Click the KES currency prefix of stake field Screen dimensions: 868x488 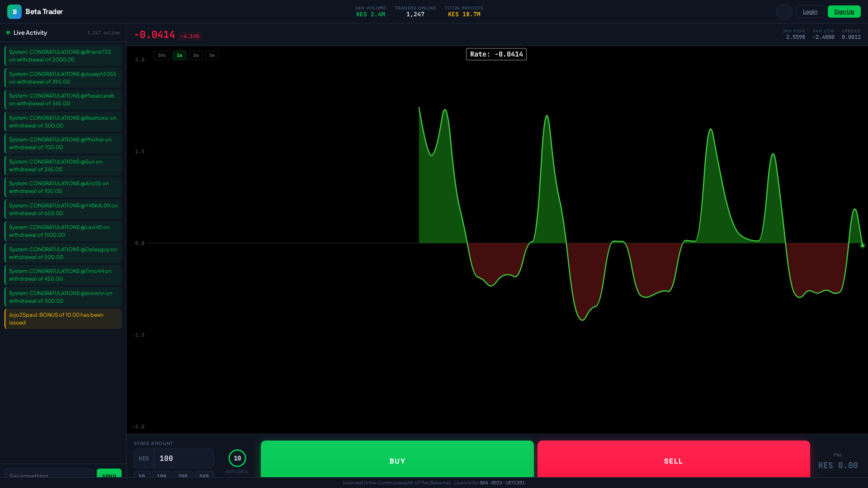144,459
